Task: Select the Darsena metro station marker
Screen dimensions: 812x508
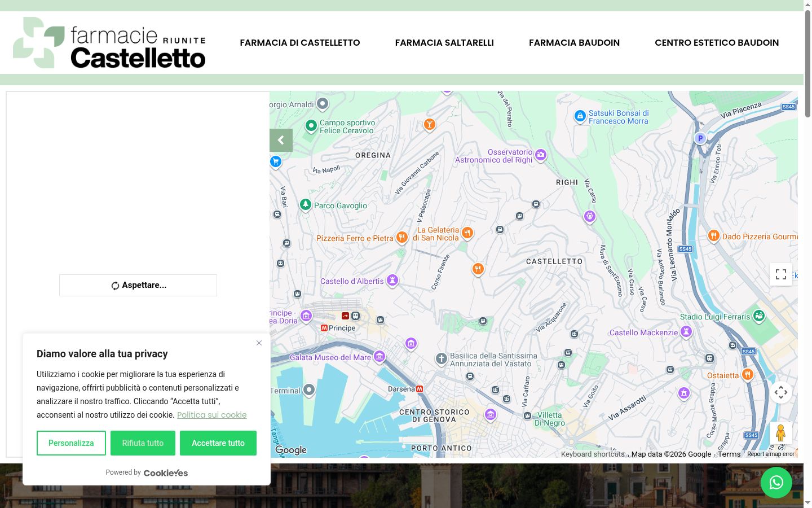Action: 420,389
